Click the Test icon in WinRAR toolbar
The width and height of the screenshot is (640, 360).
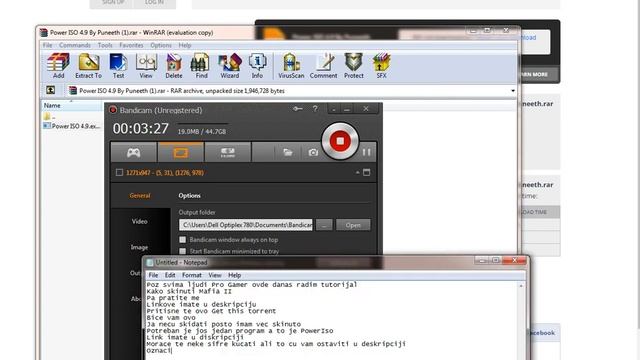[x=118, y=65]
